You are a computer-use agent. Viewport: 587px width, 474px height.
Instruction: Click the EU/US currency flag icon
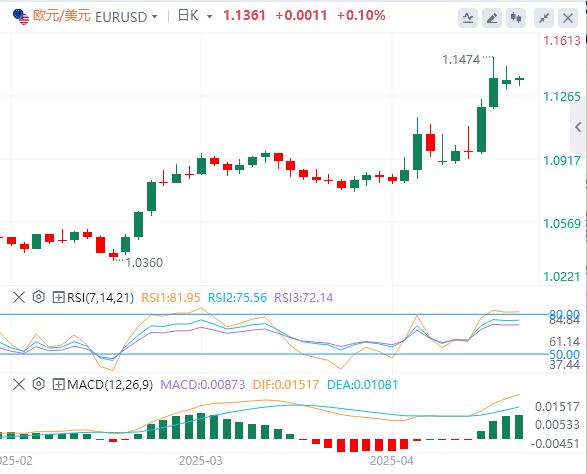click(21, 17)
